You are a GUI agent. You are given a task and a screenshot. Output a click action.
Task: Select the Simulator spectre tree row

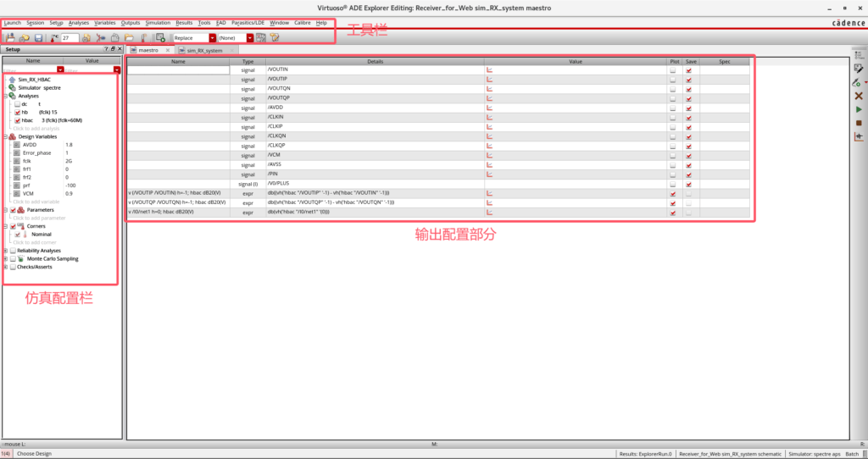(39, 87)
